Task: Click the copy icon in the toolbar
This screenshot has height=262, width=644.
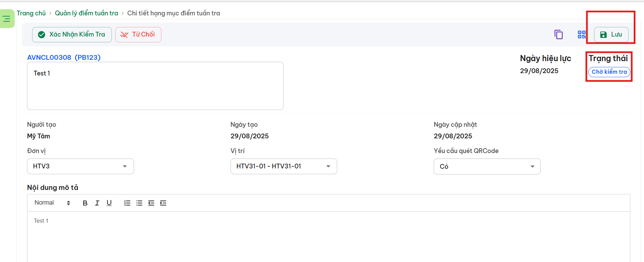Action: click(x=558, y=35)
